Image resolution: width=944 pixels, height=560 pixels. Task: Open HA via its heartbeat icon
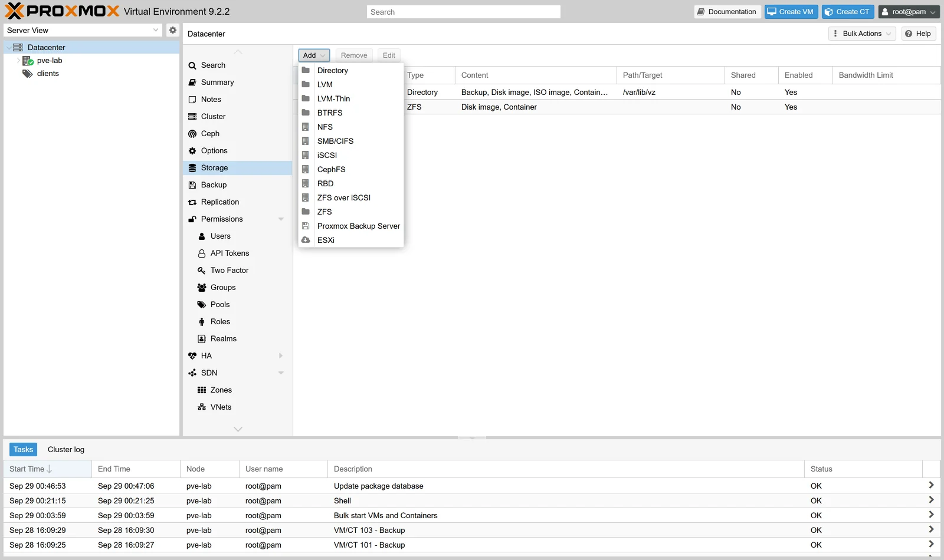point(192,356)
